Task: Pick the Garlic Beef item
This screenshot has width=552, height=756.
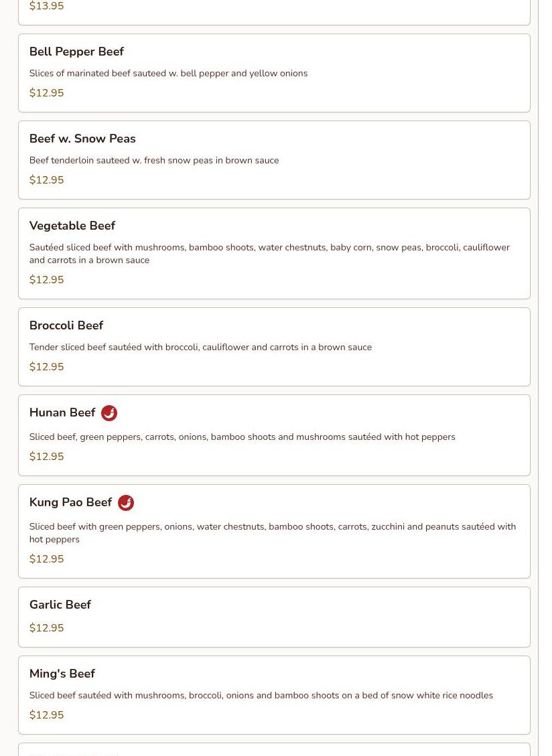Action: [60, 605]
